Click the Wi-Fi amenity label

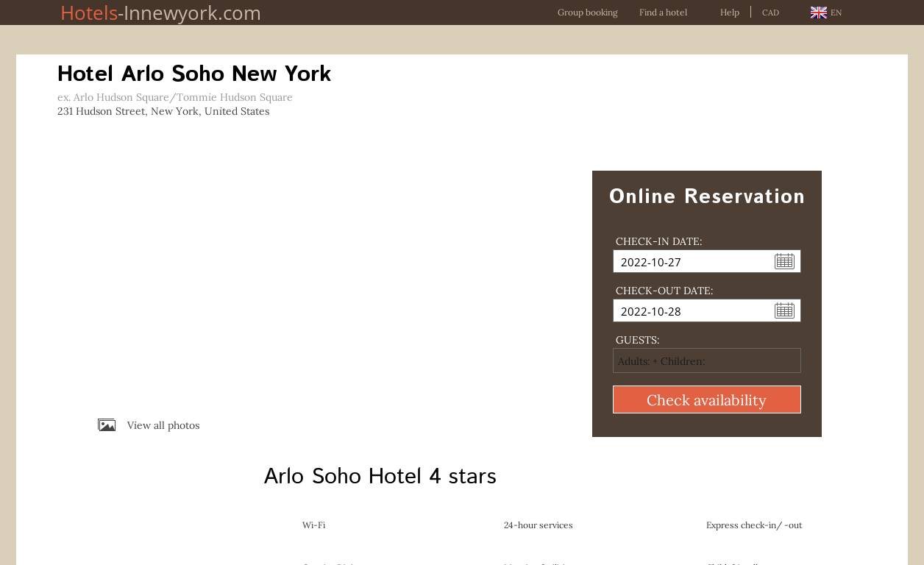click(313, 525)
